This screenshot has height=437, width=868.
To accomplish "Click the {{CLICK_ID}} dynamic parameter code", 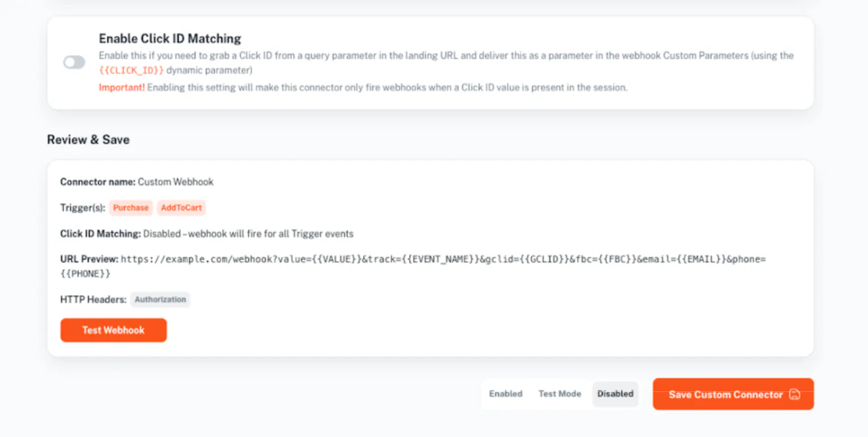I will tap(131, 71).
